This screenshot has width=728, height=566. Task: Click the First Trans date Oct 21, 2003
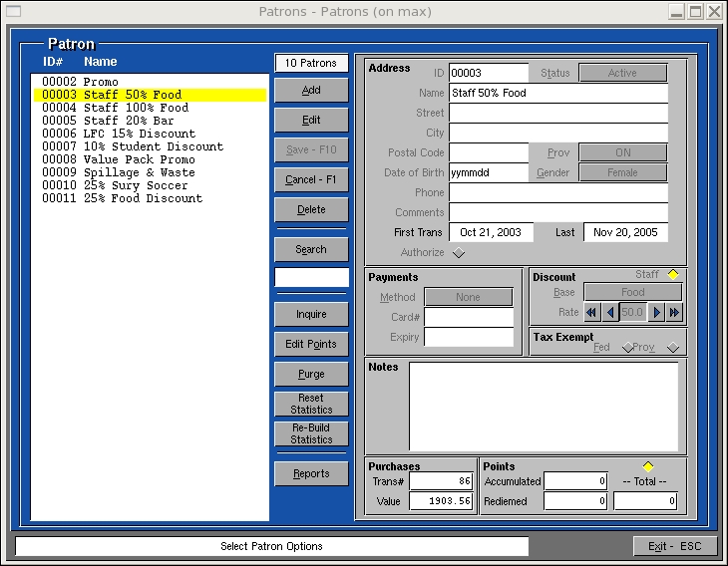(x=491, y=232)
